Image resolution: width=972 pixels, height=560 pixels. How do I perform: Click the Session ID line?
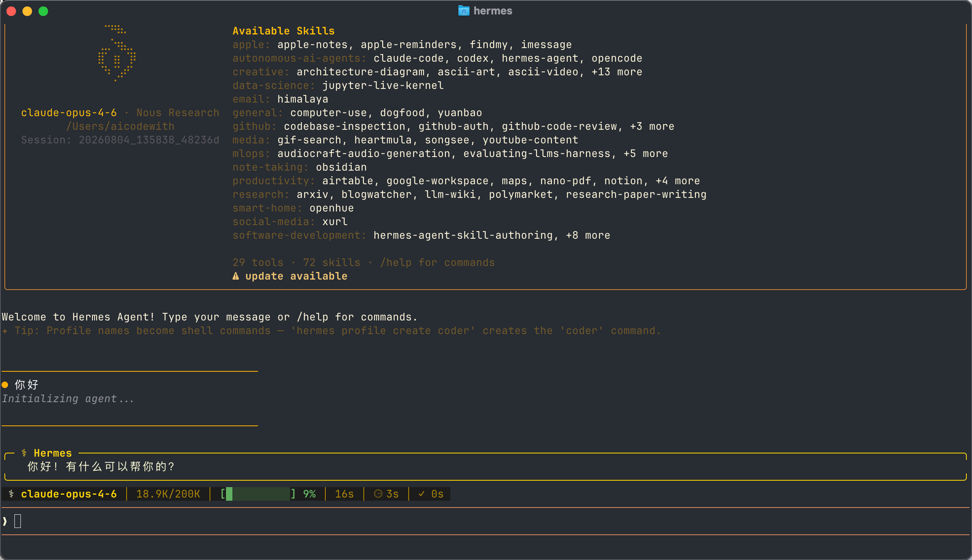pyautogui.click(x=120, y=140)
